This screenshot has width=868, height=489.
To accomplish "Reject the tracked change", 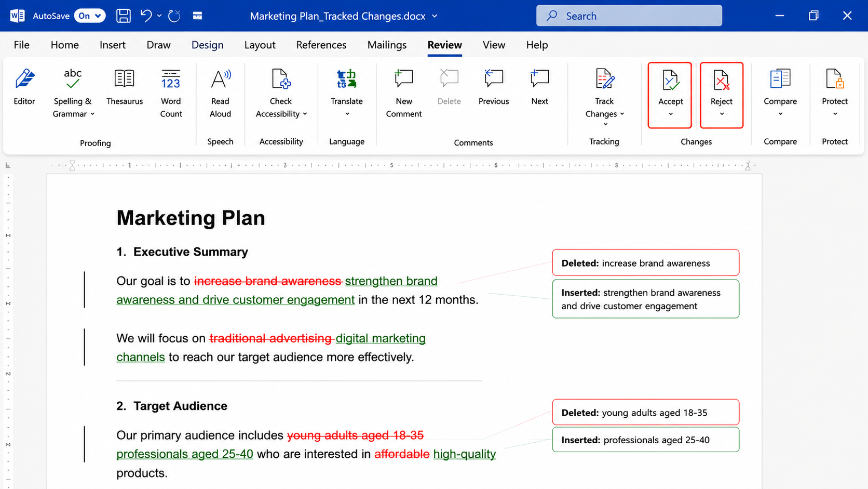I will [x=722, y=86].
